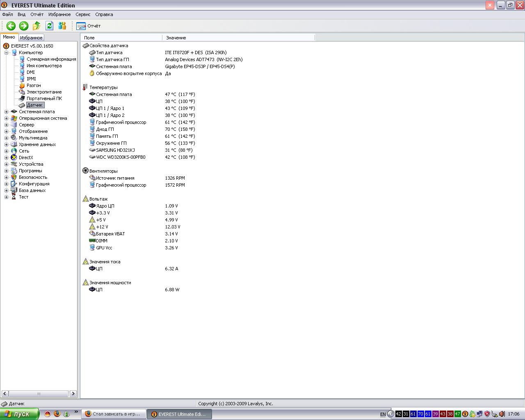Viewport: 525px width, 420px height.
Task: Expand the Отображение tree node
Action: (x=6, y=131)
